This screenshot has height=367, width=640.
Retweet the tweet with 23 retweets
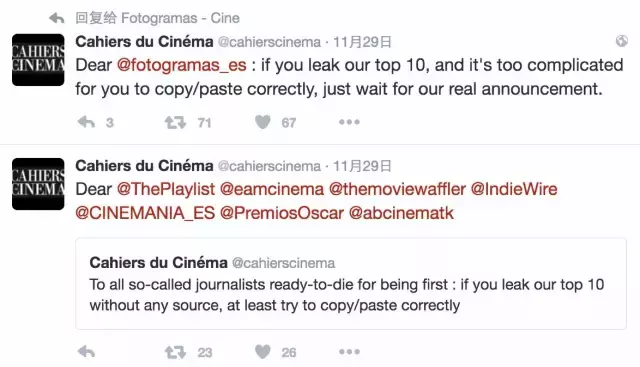pos(175,352)
